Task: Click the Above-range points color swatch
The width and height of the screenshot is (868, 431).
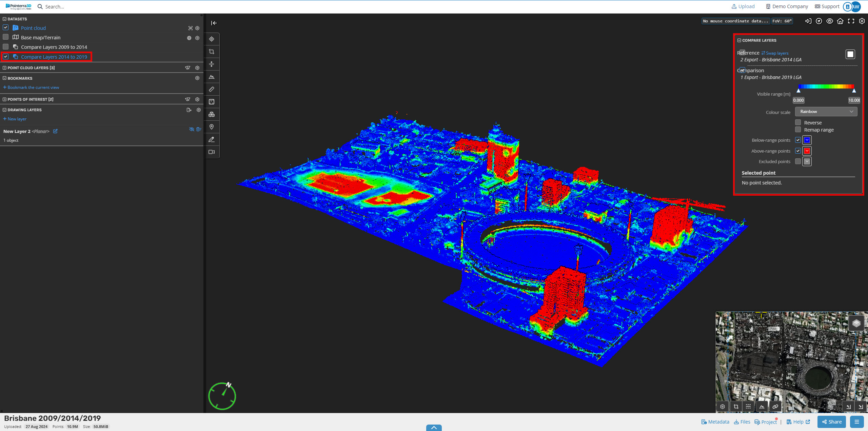Action: click(x=807, y=151)
